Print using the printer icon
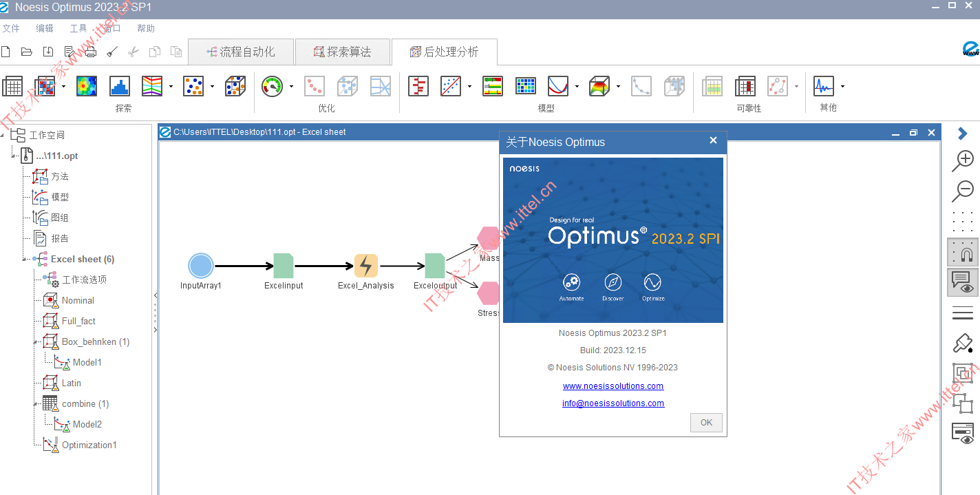 tap(91, 52)
